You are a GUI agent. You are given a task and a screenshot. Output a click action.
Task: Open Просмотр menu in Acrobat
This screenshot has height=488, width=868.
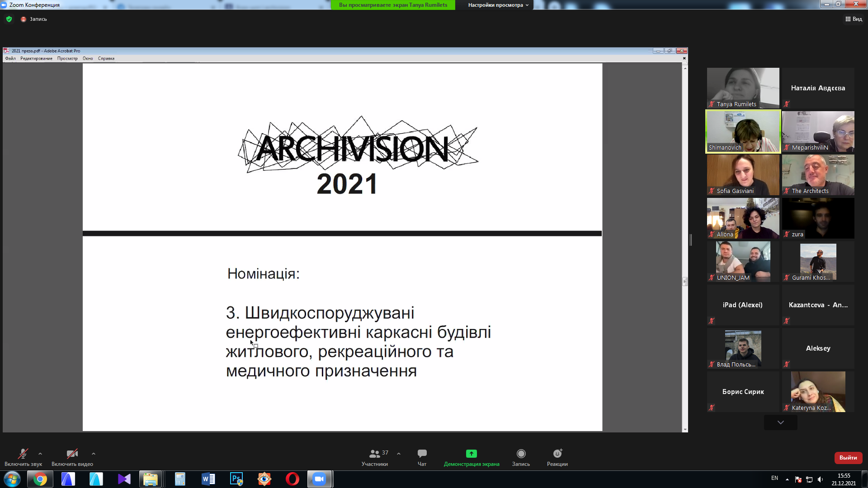tap(67, 58)
